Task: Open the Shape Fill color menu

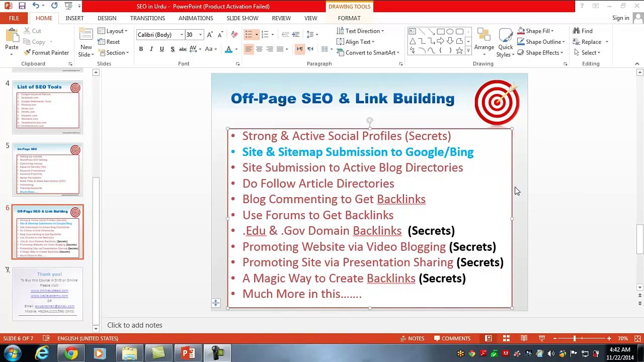Action: tap(535, 31)
